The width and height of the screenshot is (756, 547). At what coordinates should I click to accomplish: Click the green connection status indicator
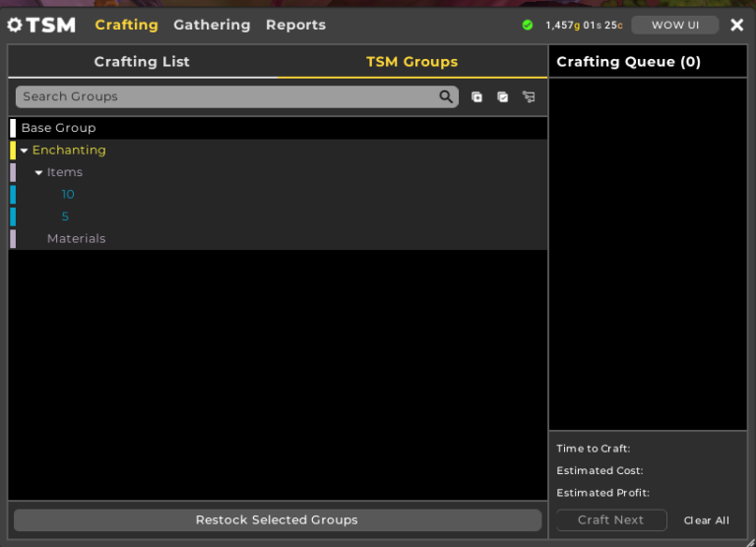[528, 25]
